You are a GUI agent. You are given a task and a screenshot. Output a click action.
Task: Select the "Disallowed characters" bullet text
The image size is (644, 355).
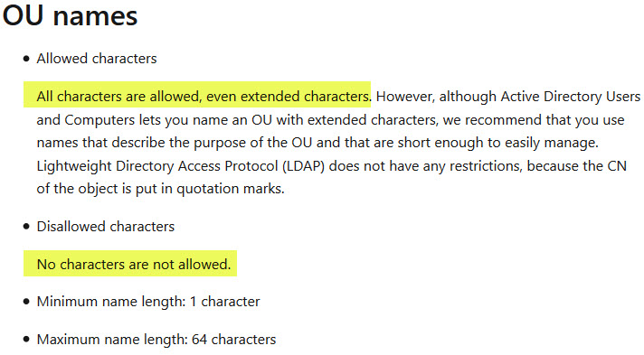[x=106, y=227]
